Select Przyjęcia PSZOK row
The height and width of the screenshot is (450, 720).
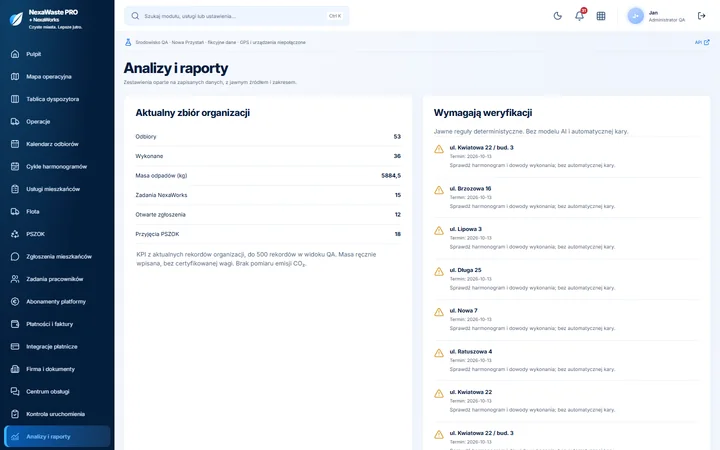268,234
